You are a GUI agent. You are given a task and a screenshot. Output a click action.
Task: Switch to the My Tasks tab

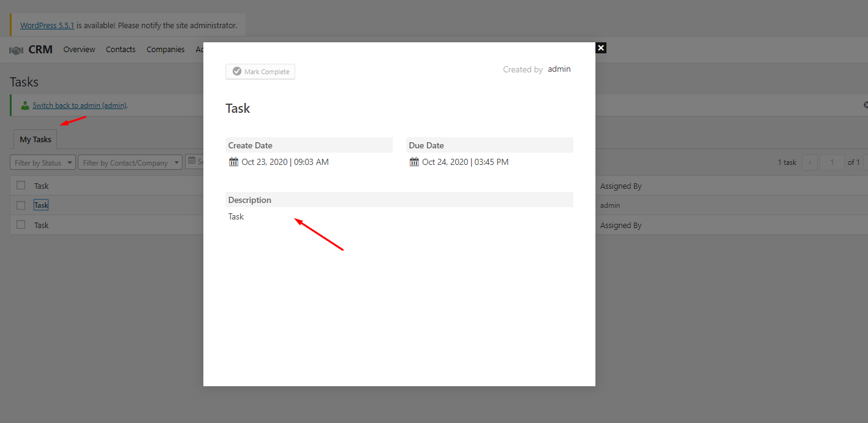(35, 139)
